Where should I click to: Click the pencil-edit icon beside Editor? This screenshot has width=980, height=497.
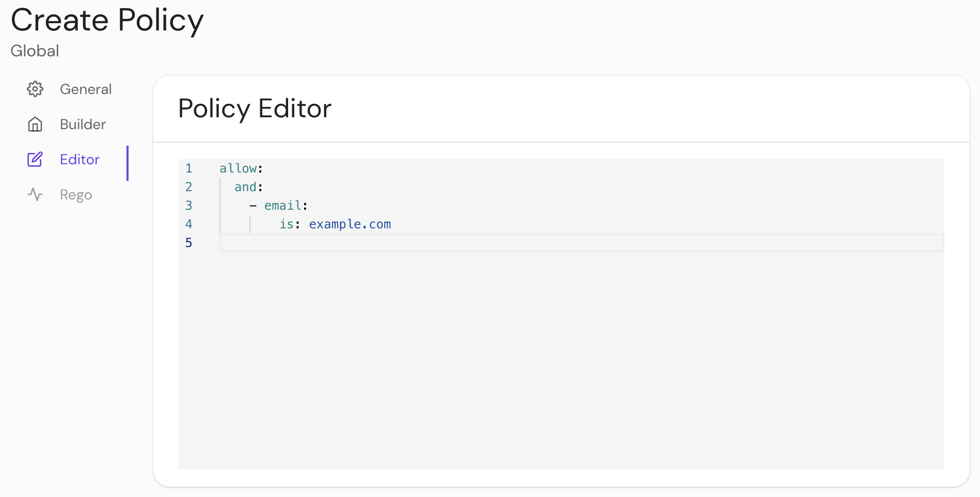point(35,159)
